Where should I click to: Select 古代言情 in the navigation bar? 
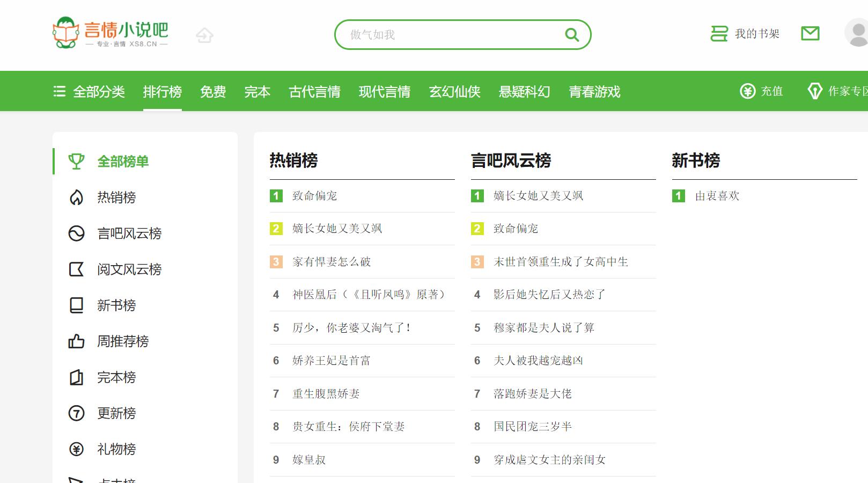[314, 91]
